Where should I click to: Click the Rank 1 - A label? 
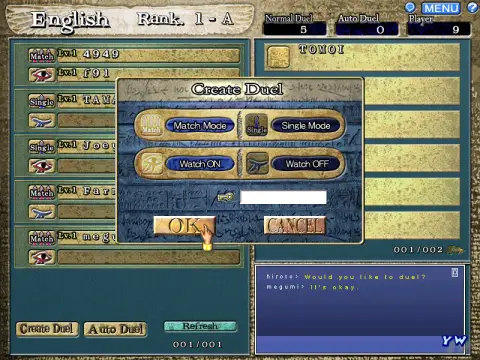coord(185,19)
